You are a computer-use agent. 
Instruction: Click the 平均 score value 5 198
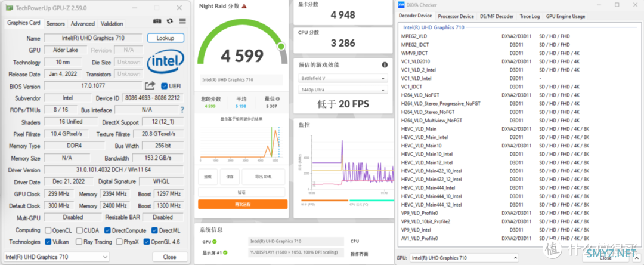[241, 106]
